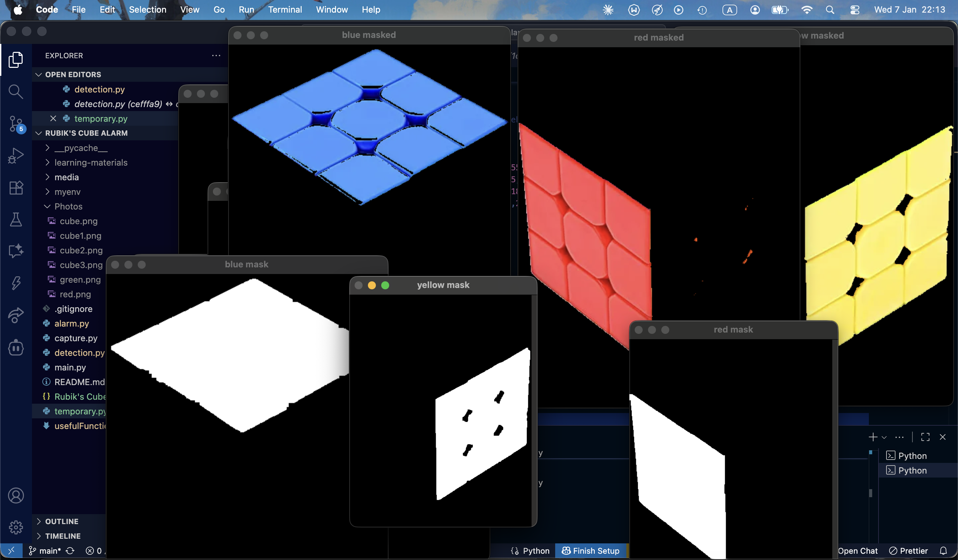Open cube2.png in the explorer
The image size is (958, 560).
coord(81,250)
